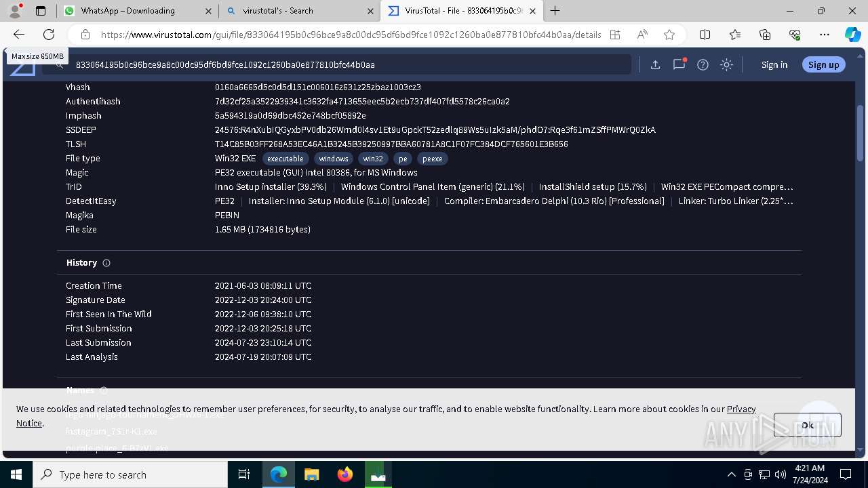
Task: Click the page vertical scrollbar
Action: tap(861, 132)
